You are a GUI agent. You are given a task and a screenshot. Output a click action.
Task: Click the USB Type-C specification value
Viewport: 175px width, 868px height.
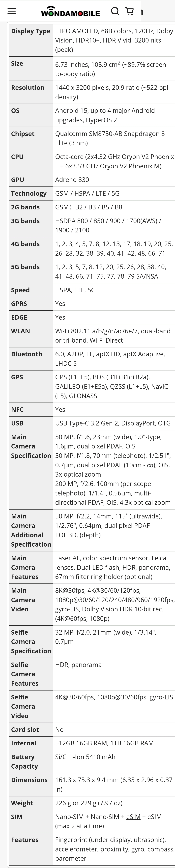coord(113,423)
